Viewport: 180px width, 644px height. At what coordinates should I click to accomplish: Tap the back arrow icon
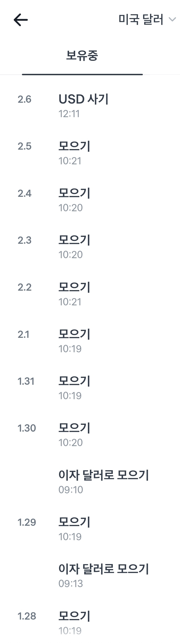(x=21, y=20)
